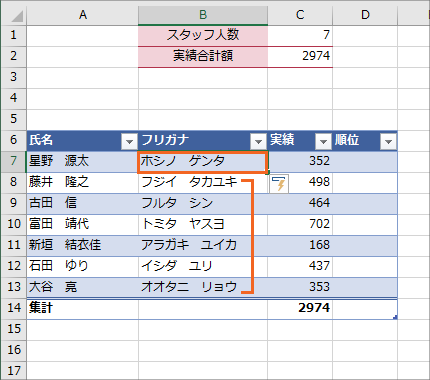This screenshot has height=380, width=430.
Task: Select cell with value 702
Action: [x=300, y=224]
